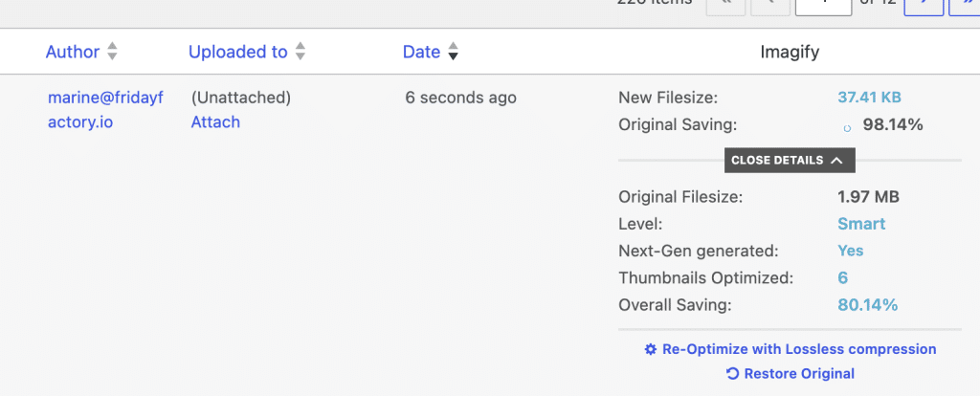Click the Next-Gen generated label

699,252
